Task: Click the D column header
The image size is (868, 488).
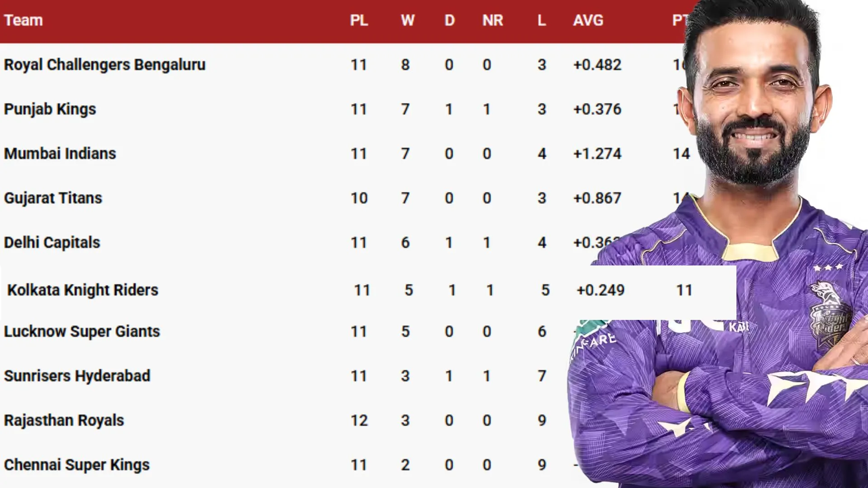Action: pyautogui.click(x=449, y=20)
